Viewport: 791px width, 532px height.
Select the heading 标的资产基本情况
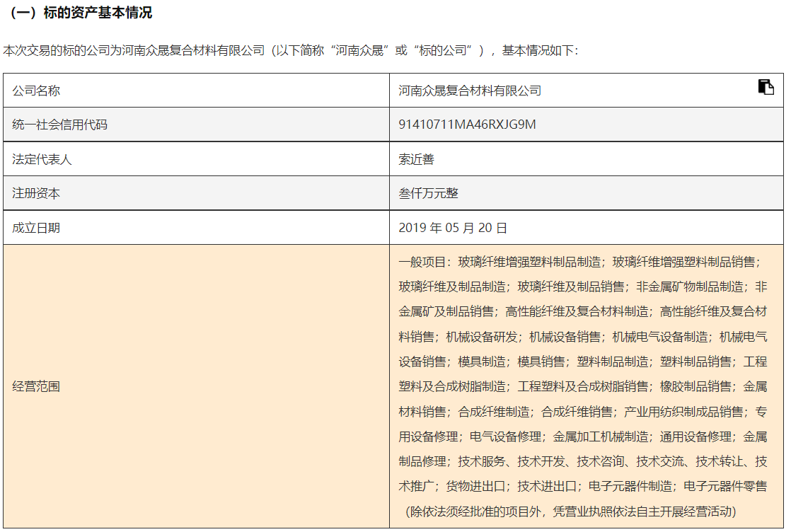point(98,13)
